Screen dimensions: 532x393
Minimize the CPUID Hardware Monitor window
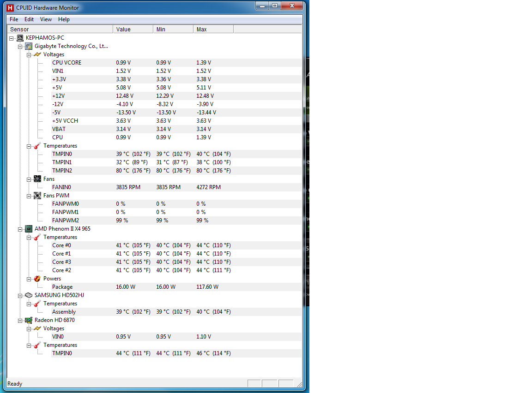point(262,6)
